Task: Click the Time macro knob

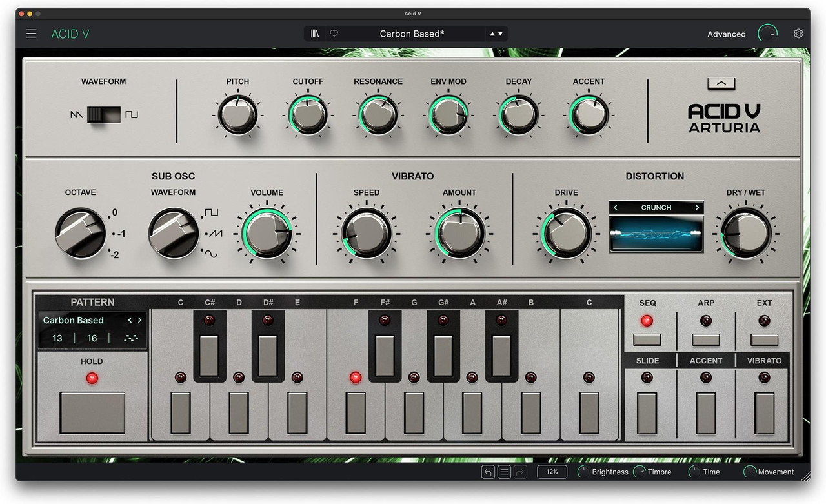Action: click(x=694, y=472)
